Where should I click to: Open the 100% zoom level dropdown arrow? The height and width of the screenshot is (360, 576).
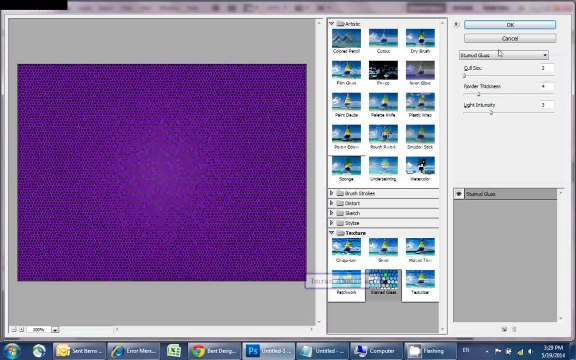(55, 330)
